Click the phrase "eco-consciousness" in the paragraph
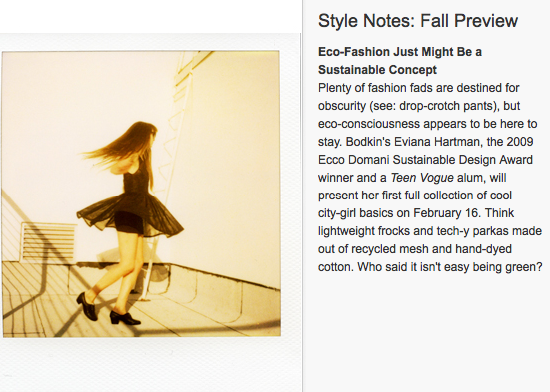The image size is (550, 392). [369, 124]
